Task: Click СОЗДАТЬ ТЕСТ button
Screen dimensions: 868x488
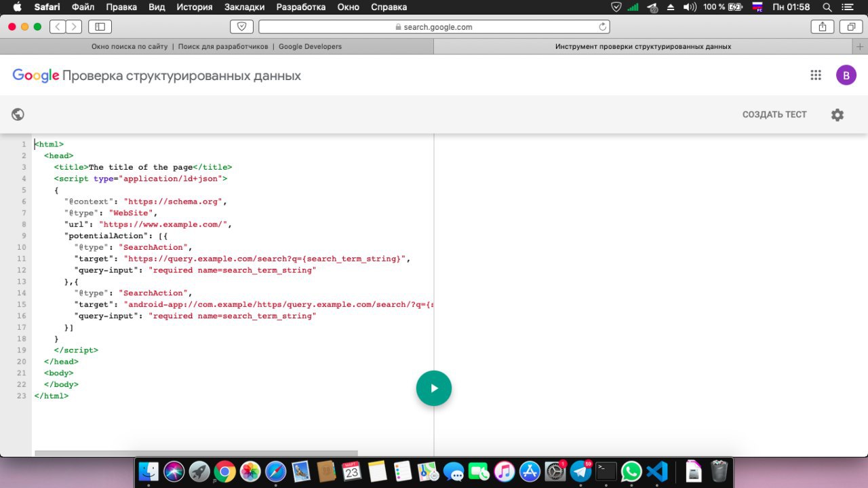Action: 774,115
